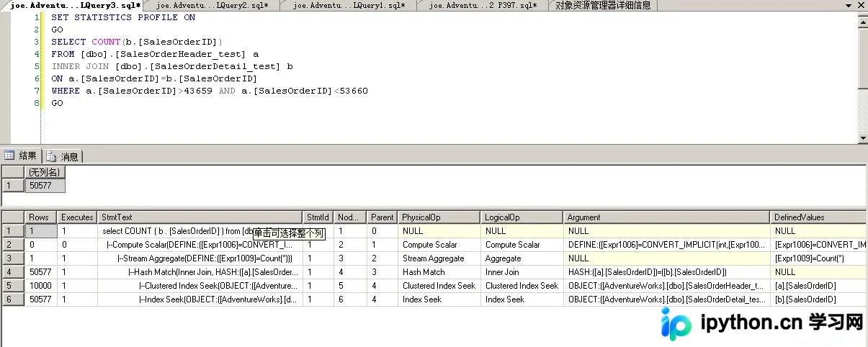Screen dimensions: 868x347
Task: Click the Clustered Index Seek StmtText cell
Action: pyautogui.click(x=200, y=286)
